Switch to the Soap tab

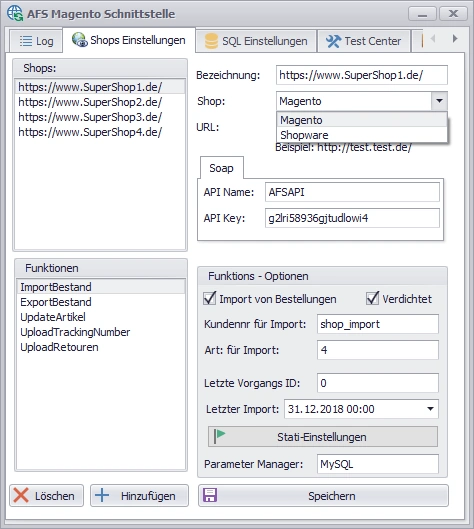point(221,168)
